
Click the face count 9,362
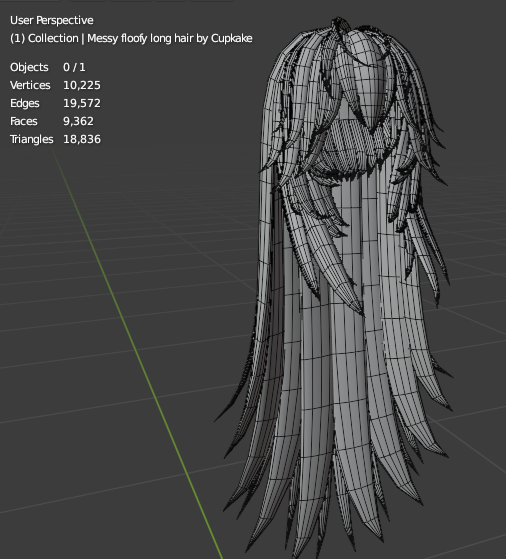click(78, 121)
